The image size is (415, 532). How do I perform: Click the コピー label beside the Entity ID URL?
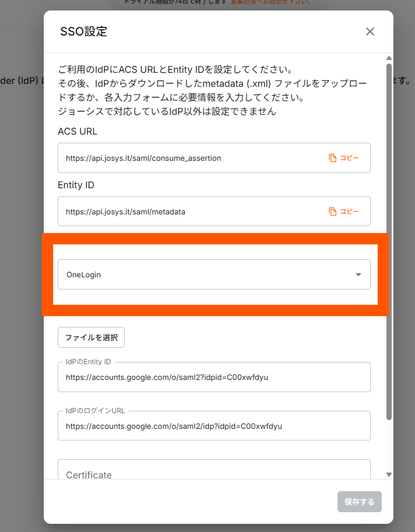[350, 212]
